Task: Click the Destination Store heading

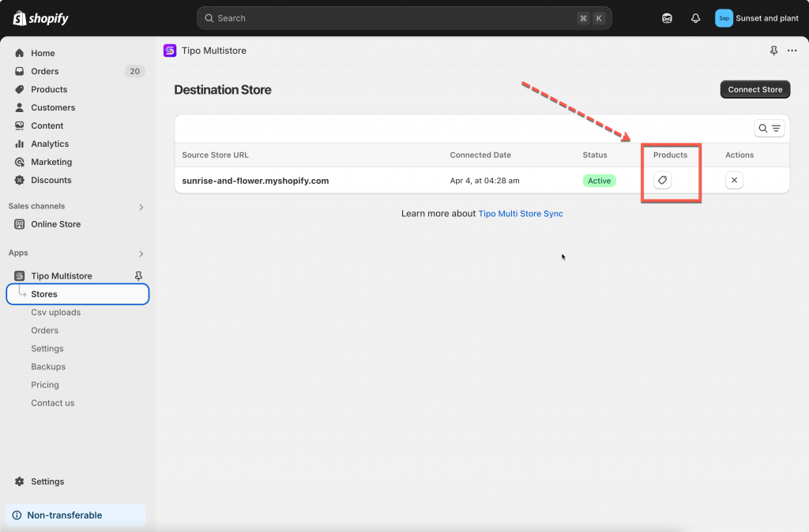Action: coord(222,90)
